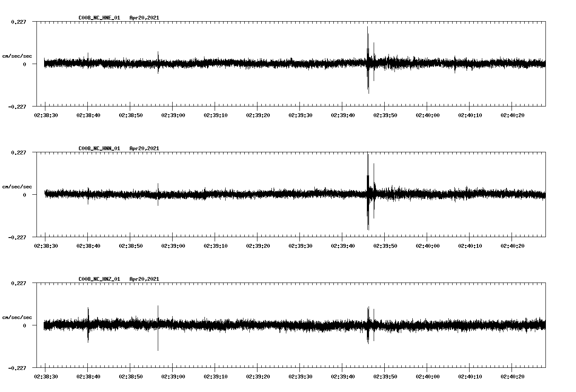This screenshot has width=576, height=392.
Task: Click the 02:38:30 time label below top trace
Action: click(x=45, y=115)
